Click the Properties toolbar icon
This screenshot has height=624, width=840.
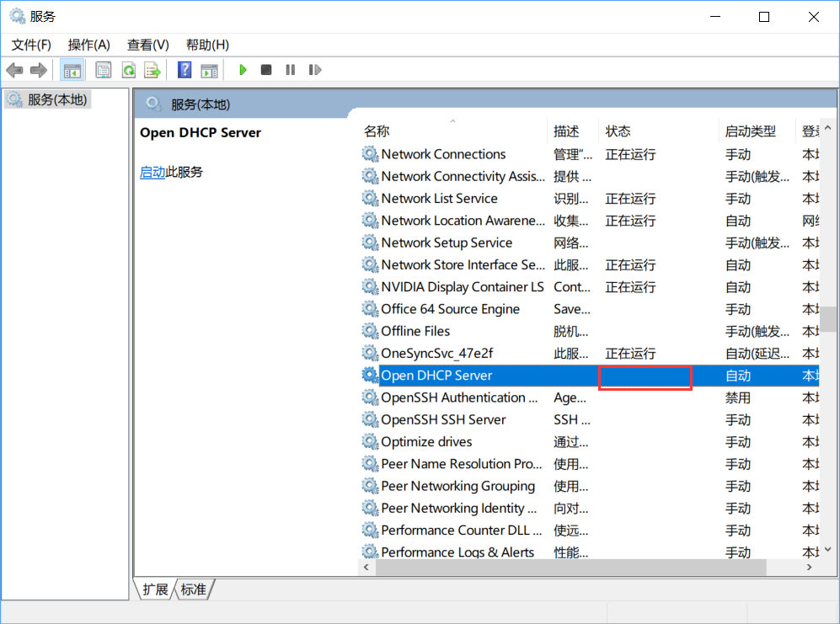(x=103, y=69)
